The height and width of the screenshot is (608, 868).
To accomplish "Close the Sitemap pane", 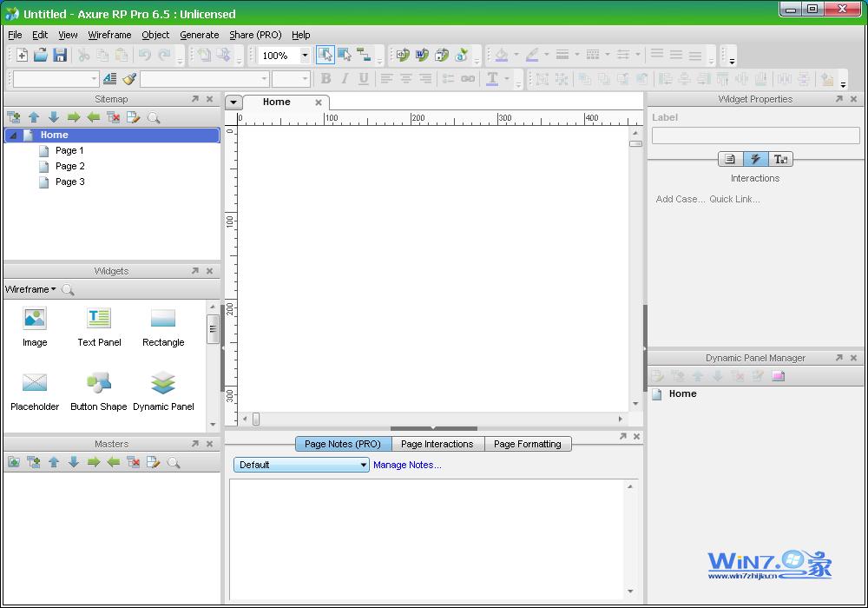I will pyautogui.click(x=210, y=99).
